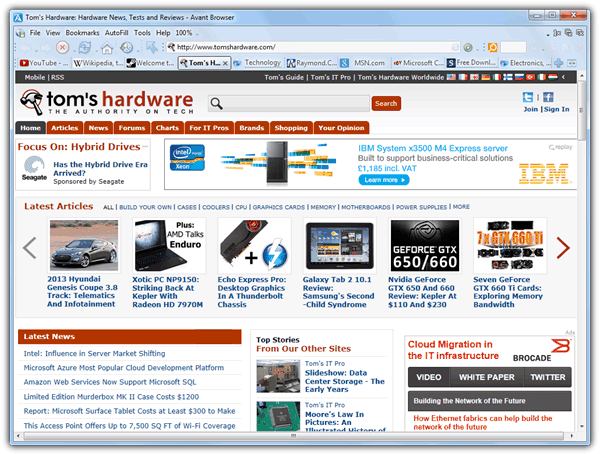Click the Join link
The height and width of the screenshot is (454, 600).
(531, 109)
